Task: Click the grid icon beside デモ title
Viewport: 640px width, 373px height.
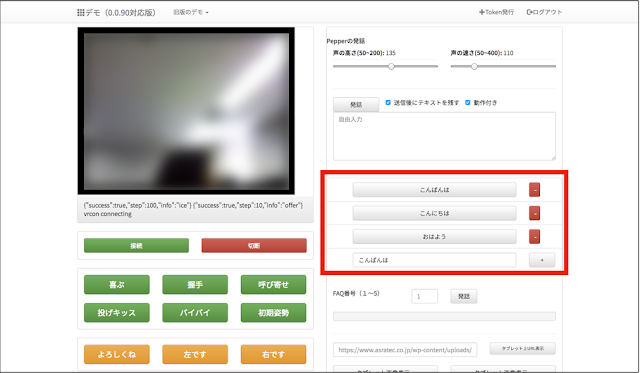Action: [x=80, y=13]
